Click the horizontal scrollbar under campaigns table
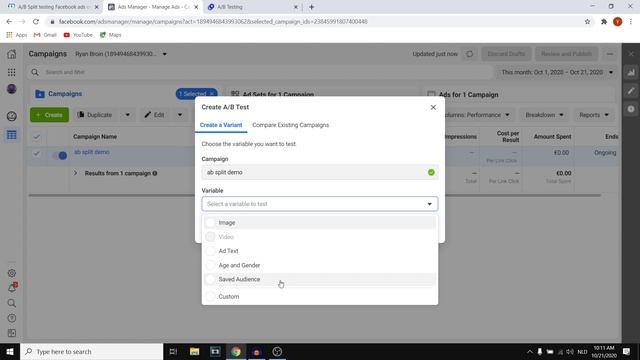 coord(314,195)
